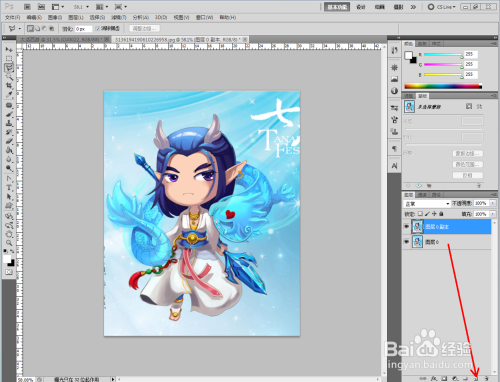Select the Crop tool
The image size is (500, 382).
(9, 86)
